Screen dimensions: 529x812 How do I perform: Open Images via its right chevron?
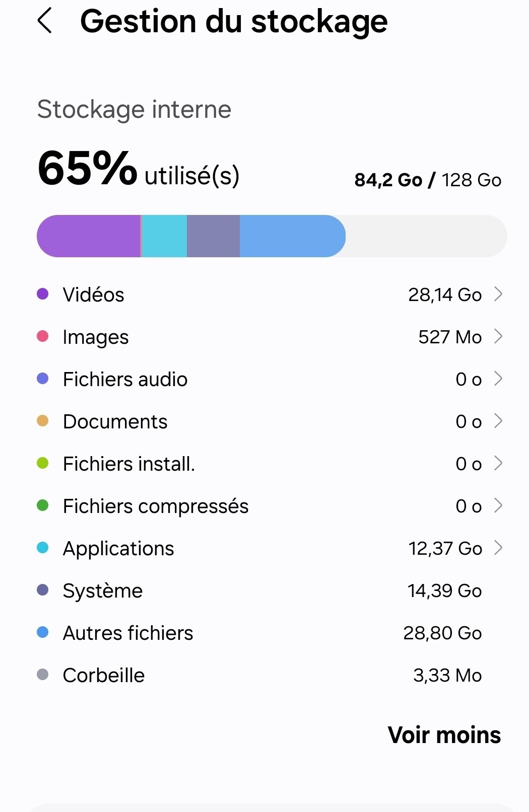[498, 336]
